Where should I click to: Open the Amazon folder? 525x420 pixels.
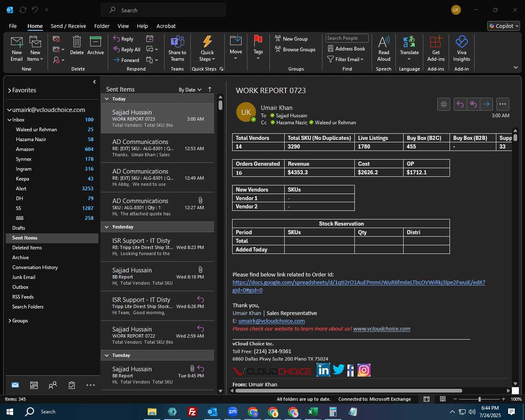pyautogui.click(x=52, y=149)
